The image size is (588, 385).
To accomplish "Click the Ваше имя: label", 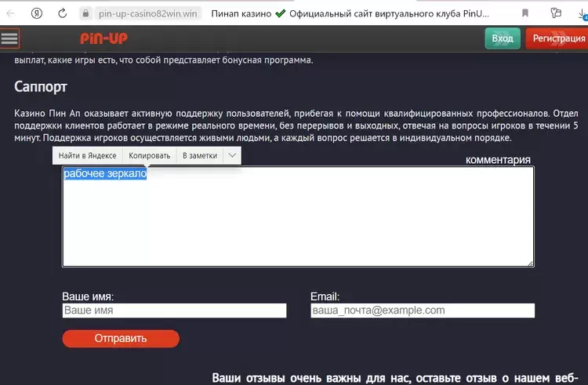I will click(x=88, y=296).
